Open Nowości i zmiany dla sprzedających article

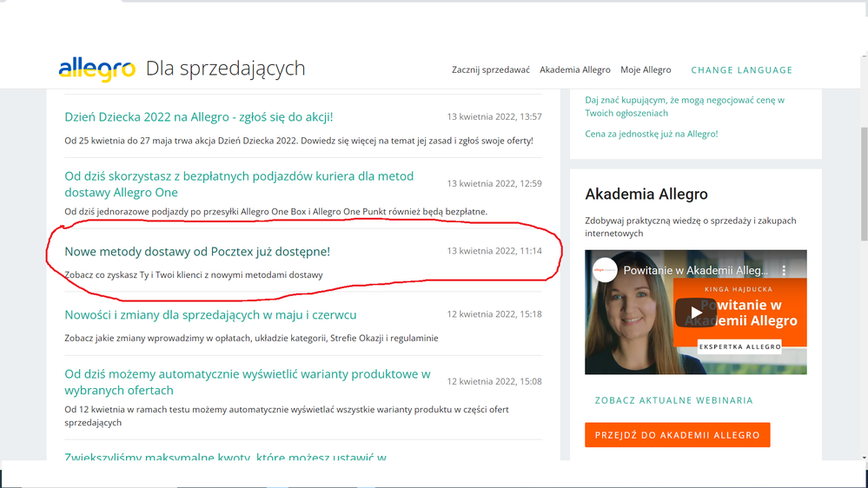pyautogui.click(x=210, y=314)
